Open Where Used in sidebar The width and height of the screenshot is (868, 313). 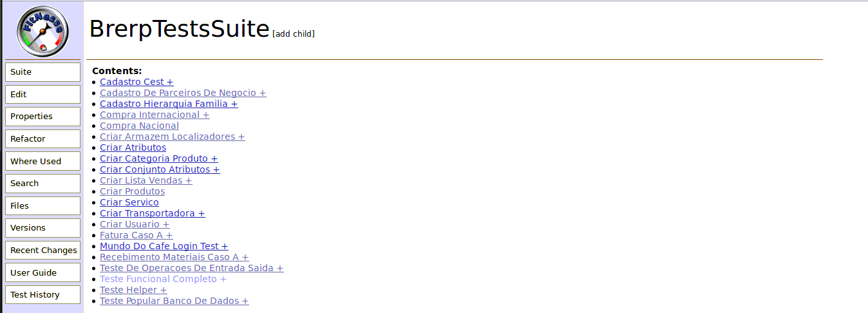click(42, 161)
